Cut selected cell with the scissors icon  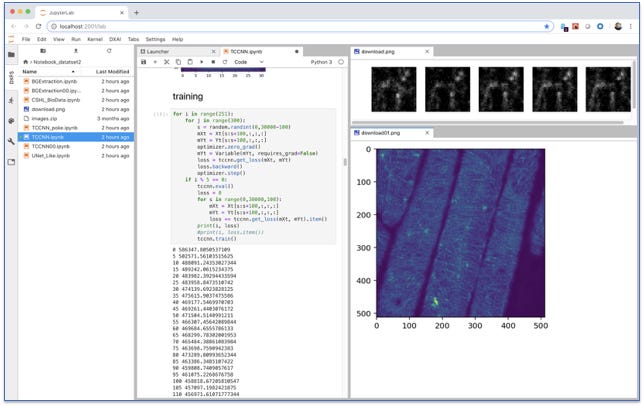click(166, 62)
